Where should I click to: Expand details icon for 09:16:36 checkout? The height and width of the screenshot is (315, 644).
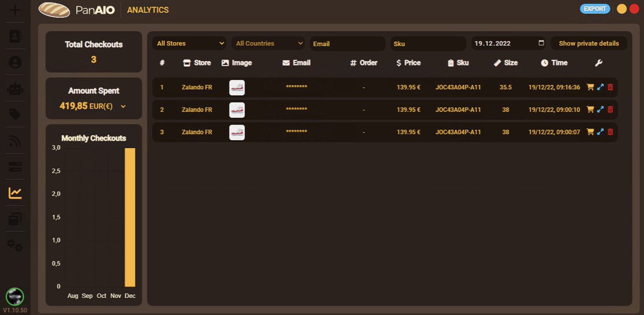click(x=601, y=87)
